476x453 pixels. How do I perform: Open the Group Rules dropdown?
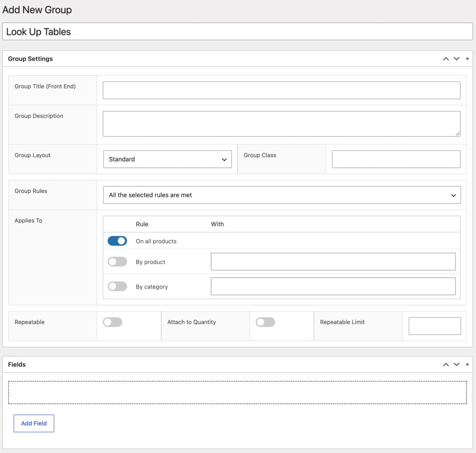(x=282, y=195)
